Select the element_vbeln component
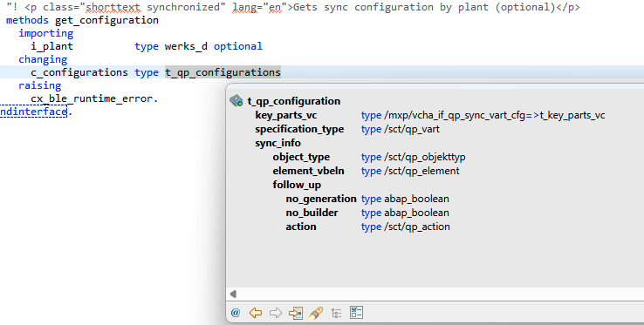 tap(308, 171)
